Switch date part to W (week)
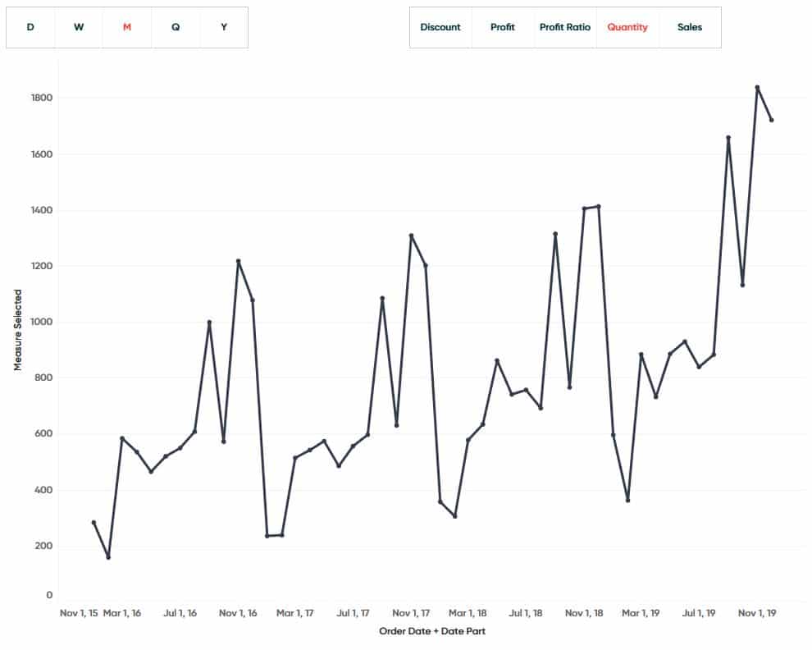 (79, 27)
